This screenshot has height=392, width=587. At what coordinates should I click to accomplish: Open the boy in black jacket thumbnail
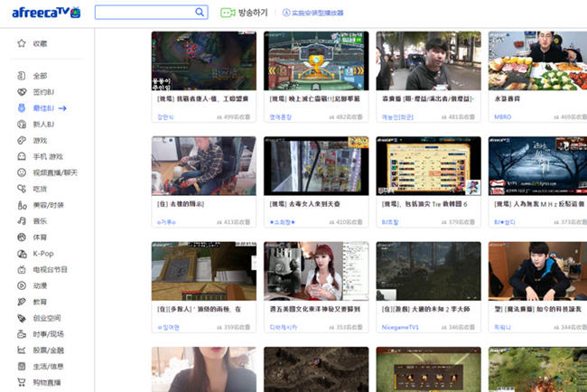(537, 271)
